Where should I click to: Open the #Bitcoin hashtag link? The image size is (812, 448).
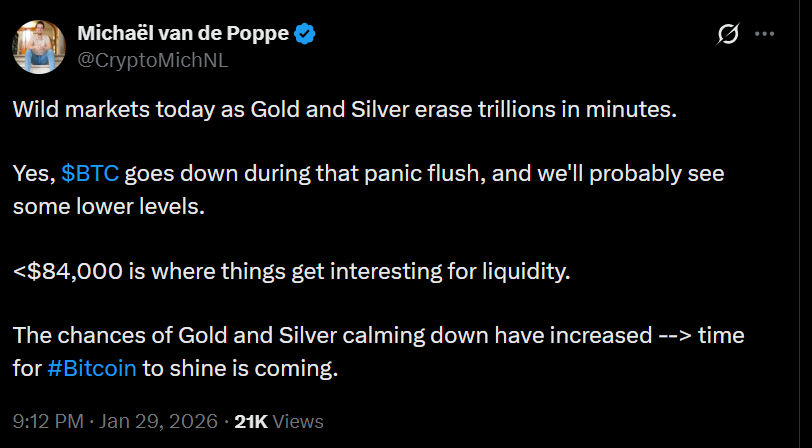(92, 367)
